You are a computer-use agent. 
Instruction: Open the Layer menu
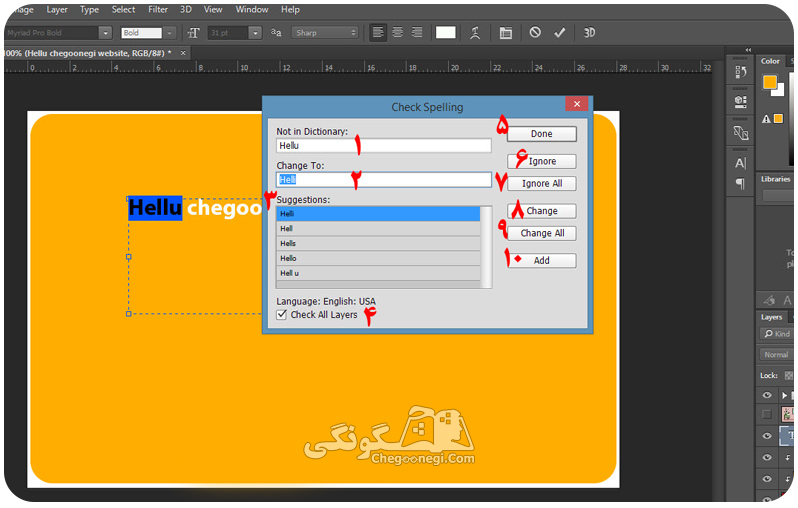[x=56, y=10]
